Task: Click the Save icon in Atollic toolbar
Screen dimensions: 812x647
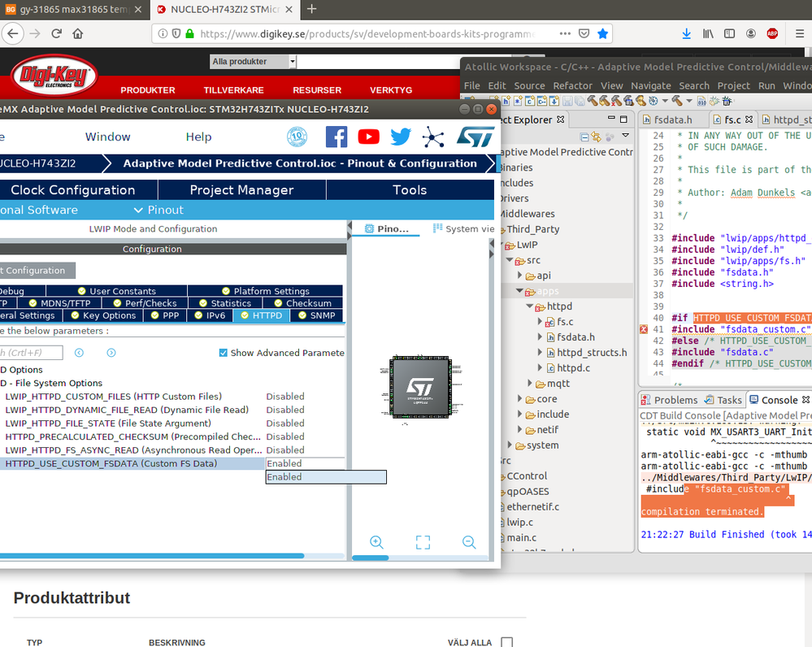Action: [567, 101]
